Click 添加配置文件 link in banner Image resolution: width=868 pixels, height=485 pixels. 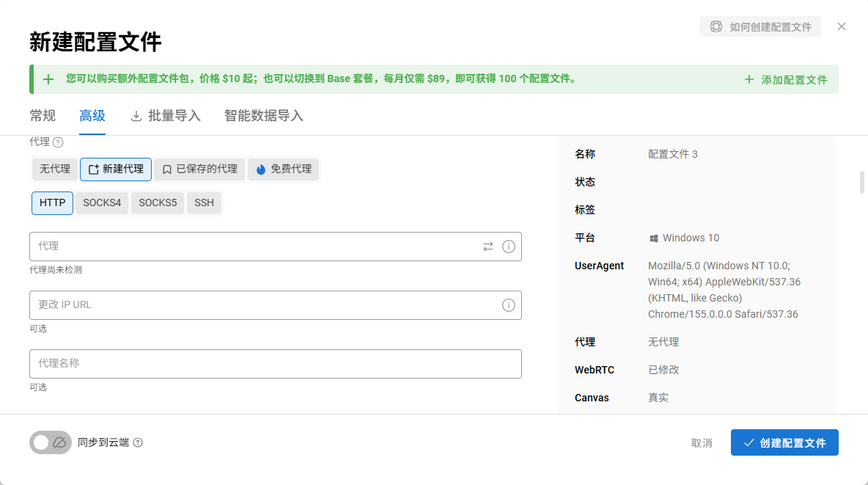point(785,80)
